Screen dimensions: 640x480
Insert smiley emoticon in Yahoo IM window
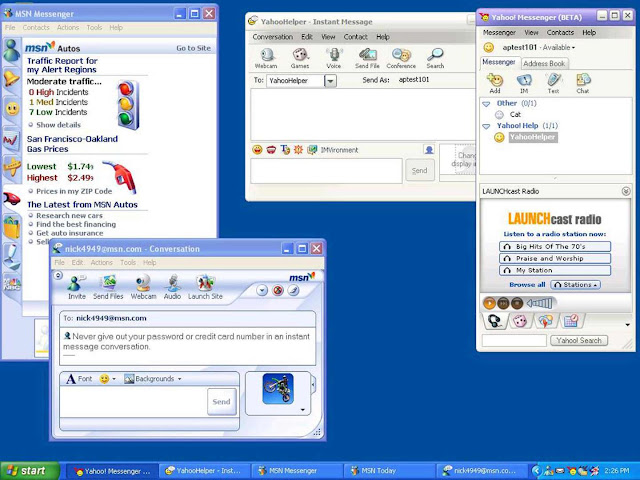tap(257, 150)
